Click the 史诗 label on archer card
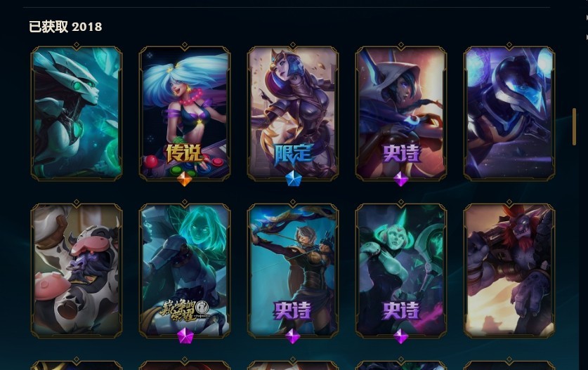 point(293,310)
